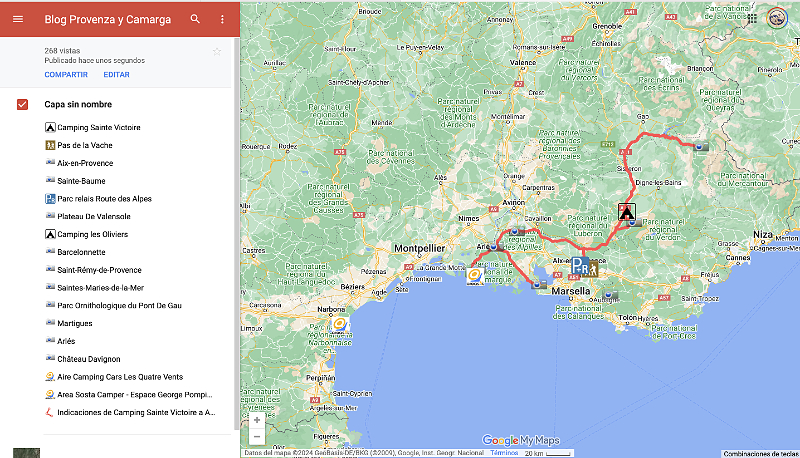Click the P+R parking marker near Aix-en-Provence
This screenshot has height=458, width=800.
click(x=580, y=266)
